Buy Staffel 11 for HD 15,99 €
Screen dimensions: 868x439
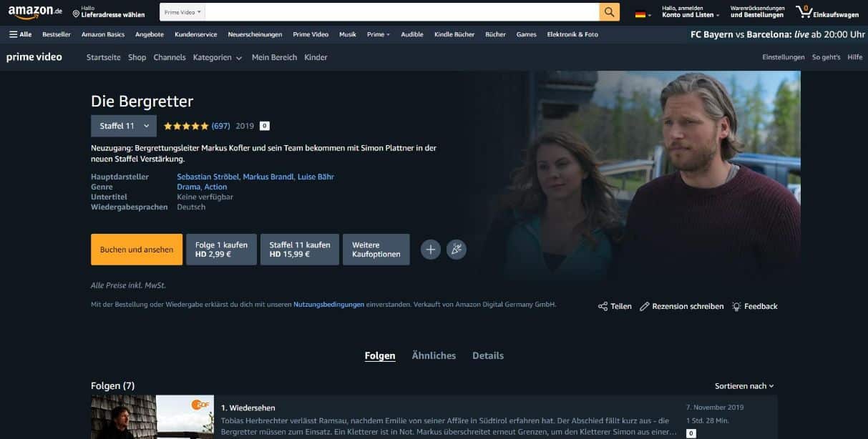[x=300, y=250]
